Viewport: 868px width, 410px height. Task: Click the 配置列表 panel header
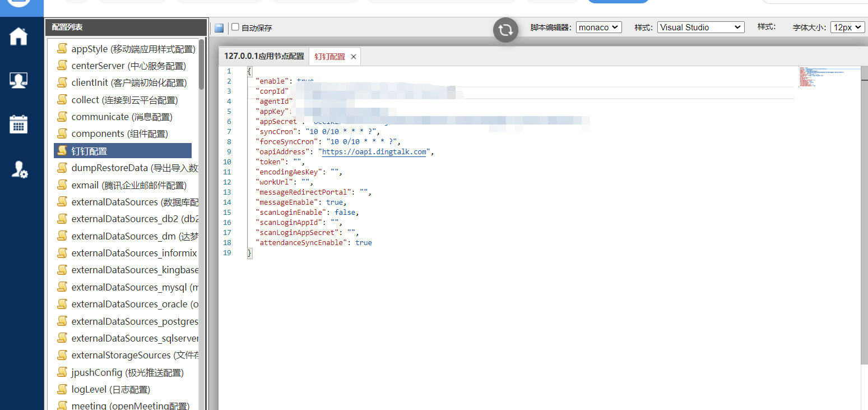pos(126,27)
